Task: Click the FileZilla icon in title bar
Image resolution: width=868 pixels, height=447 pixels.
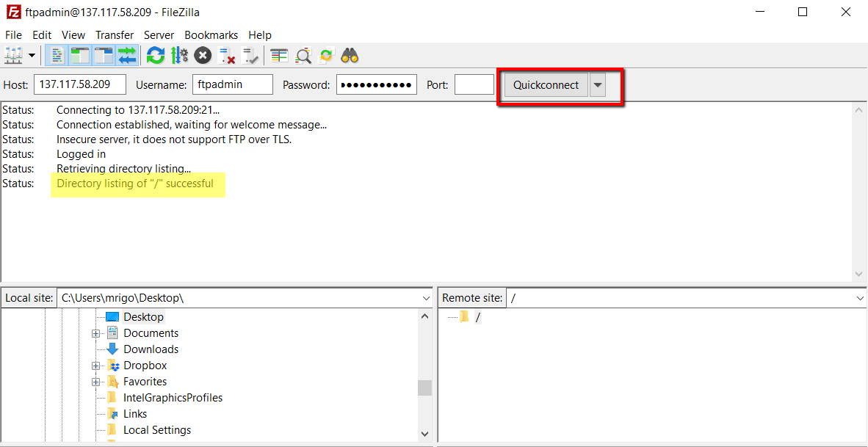Action: (x=13, y=12)
